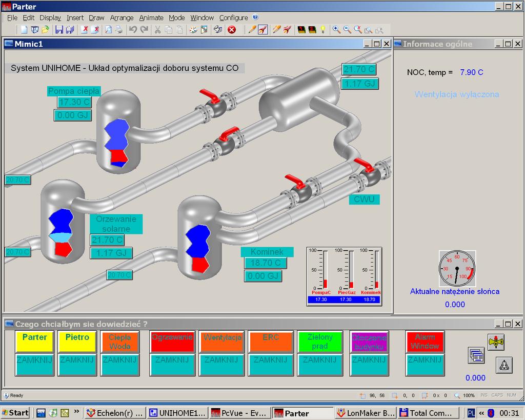This screenshot has width=525, height=420.
Task: Click the green Zielony prąd button
Action: click(320, 342)
